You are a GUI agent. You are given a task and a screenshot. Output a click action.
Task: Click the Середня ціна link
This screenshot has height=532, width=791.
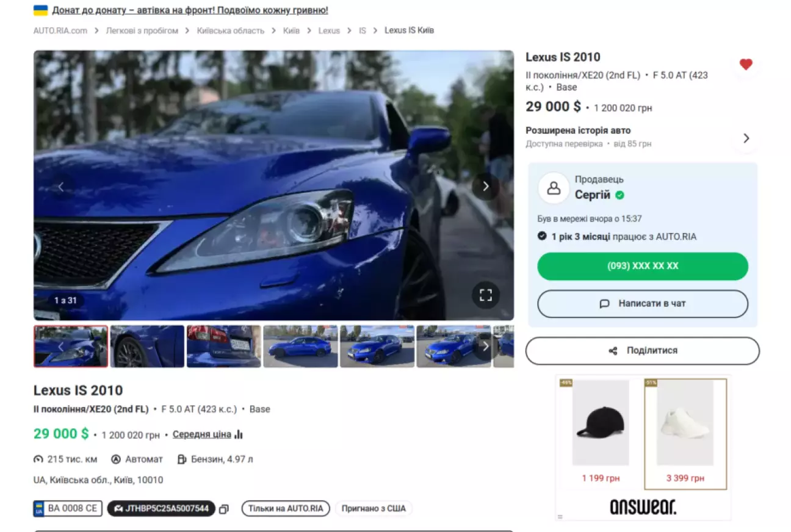pyautogui.click(x=201, y=434)
